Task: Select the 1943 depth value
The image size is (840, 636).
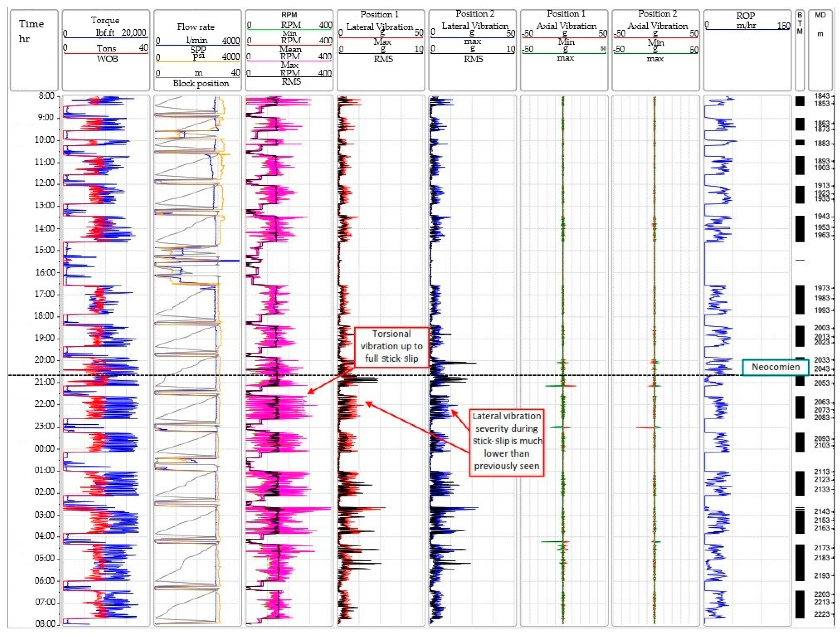Action: pyautogui.click(x=822, y=216)
